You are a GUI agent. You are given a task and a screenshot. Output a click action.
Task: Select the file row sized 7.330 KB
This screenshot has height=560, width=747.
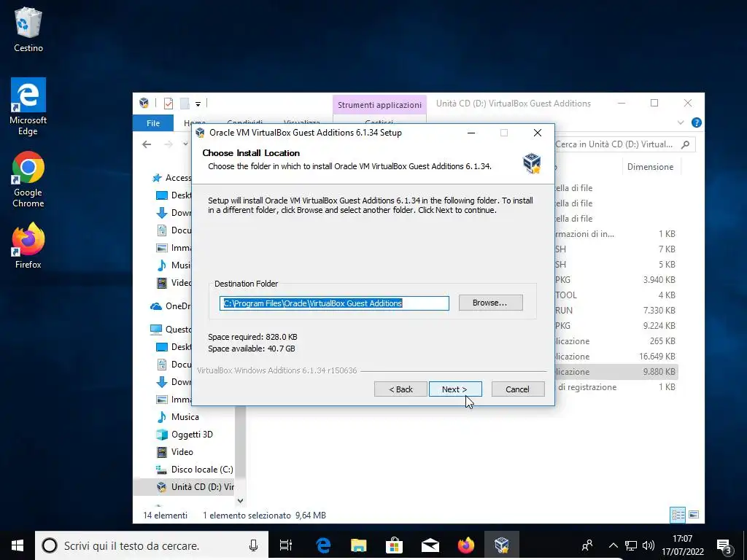(x=616, y=311)
